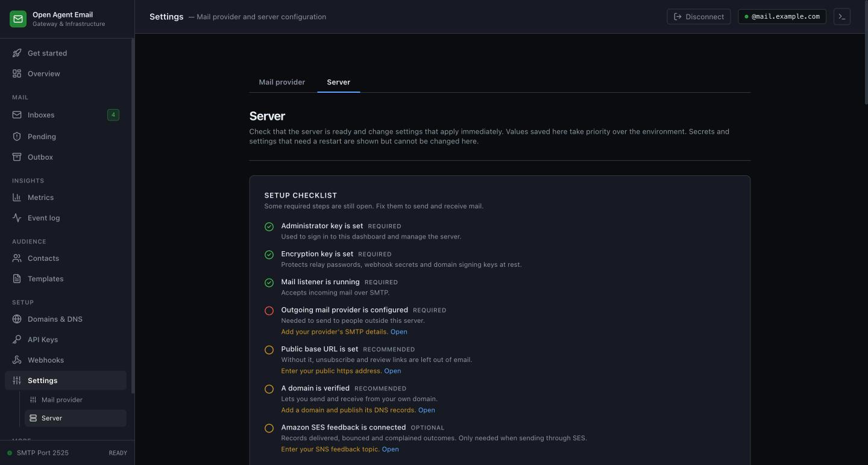This screenshot has width=868, height=465.
Task: Click the Open Agent Email logo icon
Action: (x=18, y=19)
